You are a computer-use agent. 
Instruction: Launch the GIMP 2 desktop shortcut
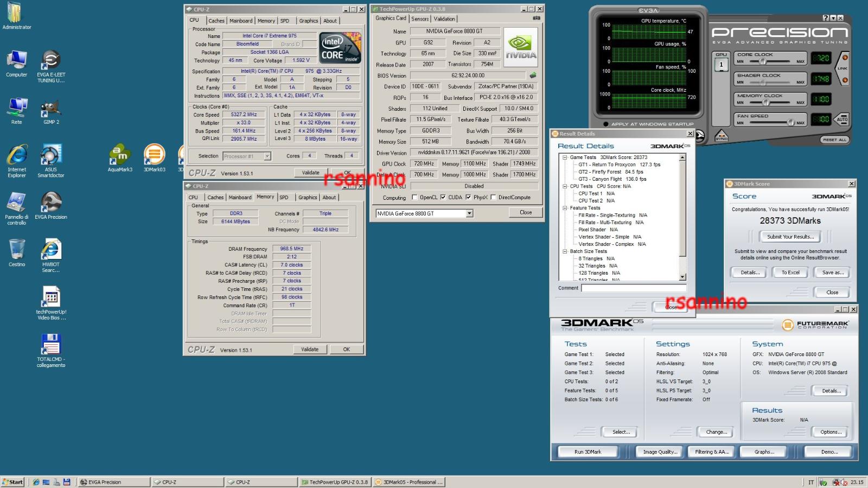pyautogui.click(x=50, y=111)
